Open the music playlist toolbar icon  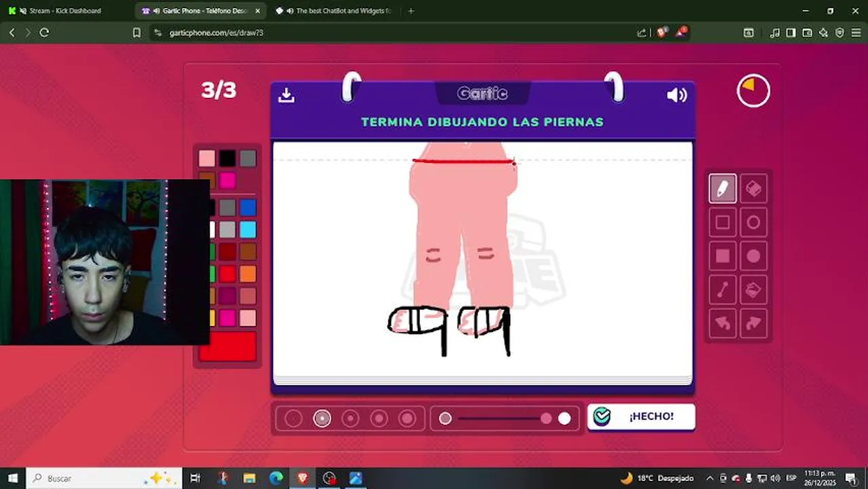[775, 33]
